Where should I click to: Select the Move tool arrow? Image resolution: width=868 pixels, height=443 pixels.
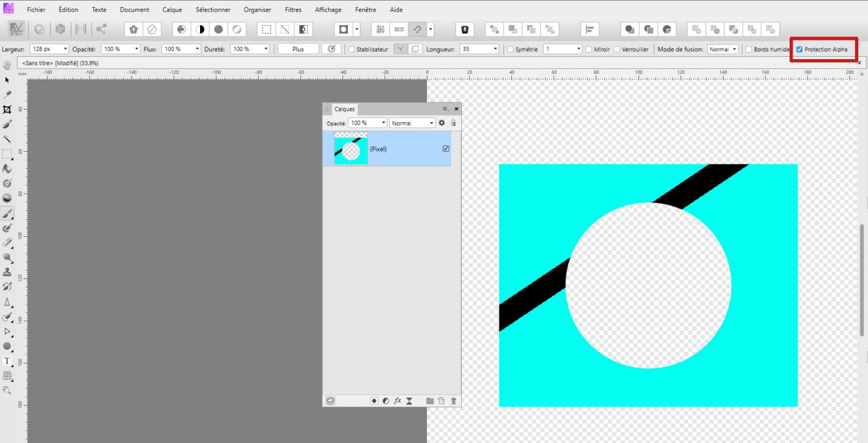pyautogui.click(x=7, y=80)
